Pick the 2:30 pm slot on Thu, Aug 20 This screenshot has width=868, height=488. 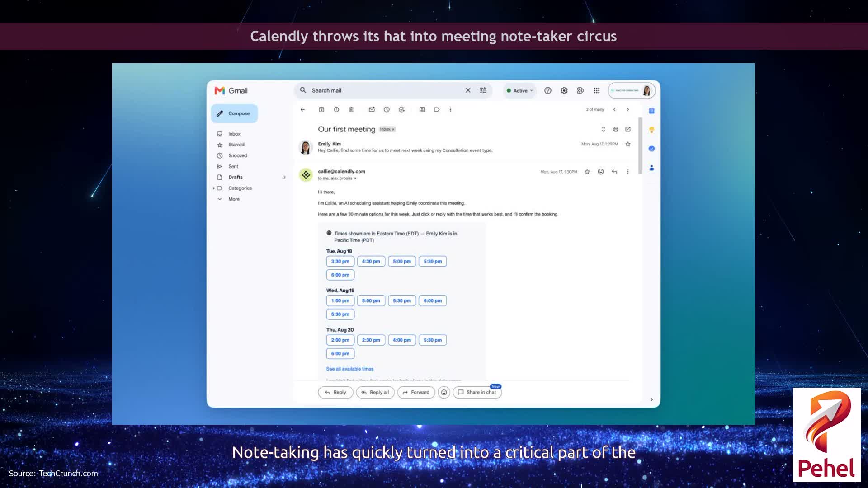coord(371,340)
